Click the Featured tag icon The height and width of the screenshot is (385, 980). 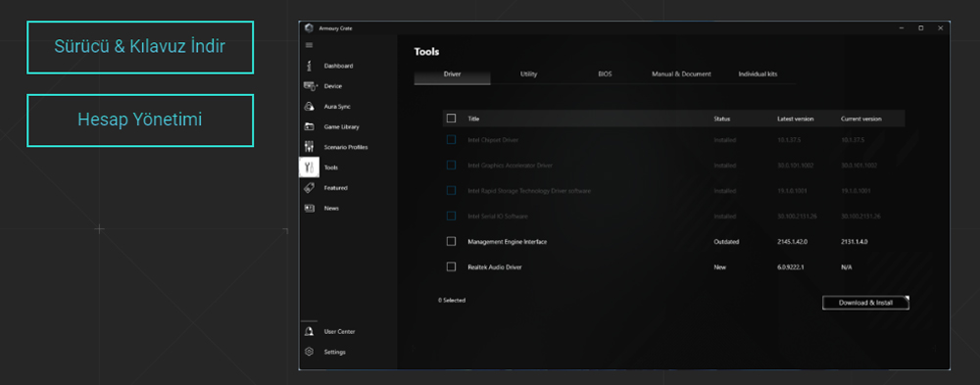(x=309, y=187)
